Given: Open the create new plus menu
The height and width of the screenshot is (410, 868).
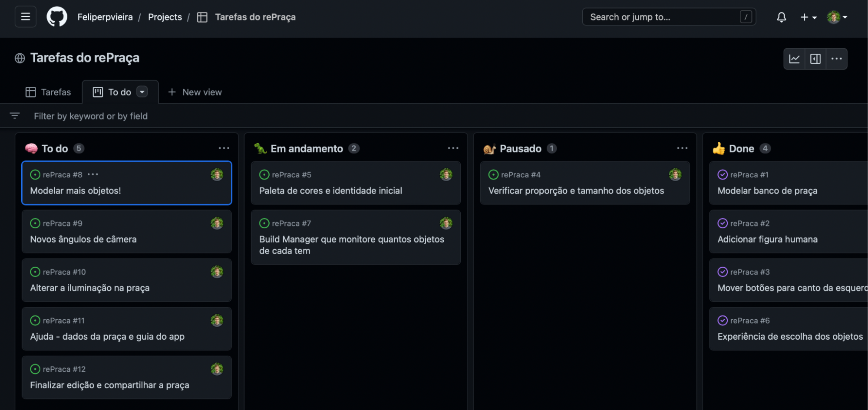Looking at the screenshot, I should click(808, 17).
